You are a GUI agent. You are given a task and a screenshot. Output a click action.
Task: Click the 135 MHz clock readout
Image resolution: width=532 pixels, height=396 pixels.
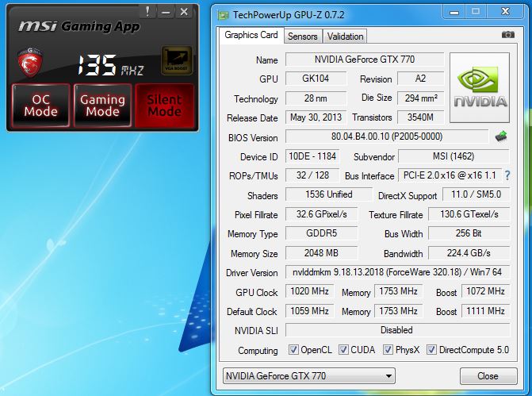pos(111,65)
